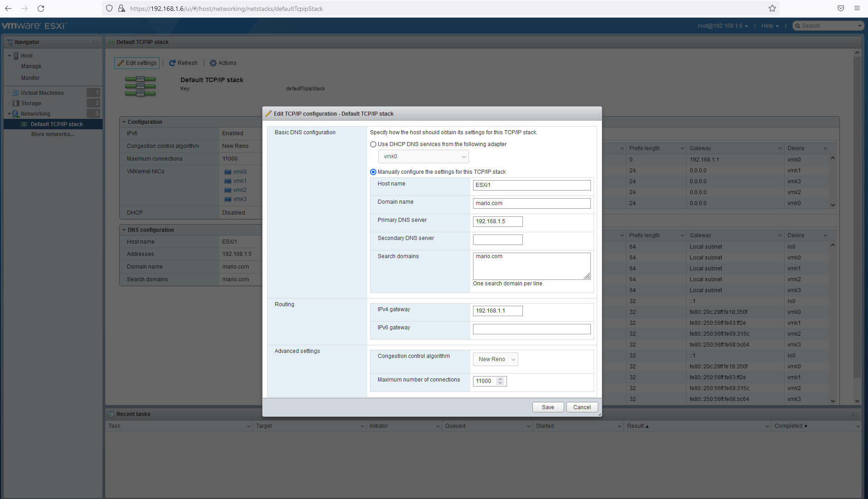The image size is (868, 499).
Task: Open the vmk0 adapter dropdown
Action: pos(424,157)
